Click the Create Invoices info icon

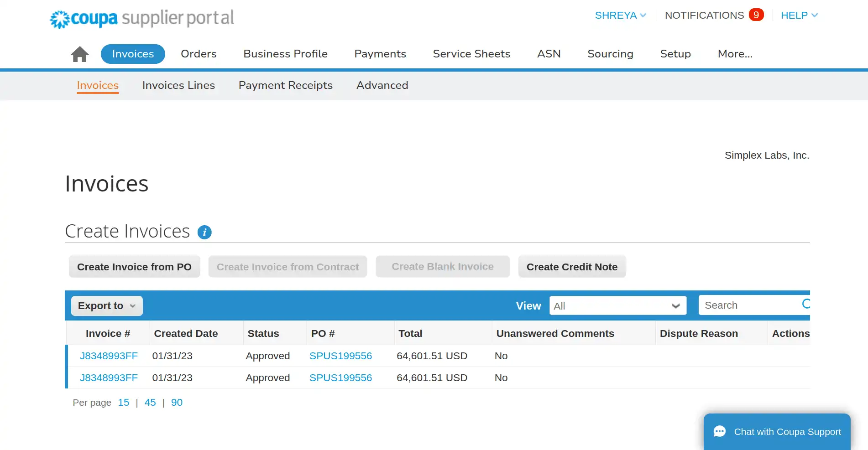(204, 233)
